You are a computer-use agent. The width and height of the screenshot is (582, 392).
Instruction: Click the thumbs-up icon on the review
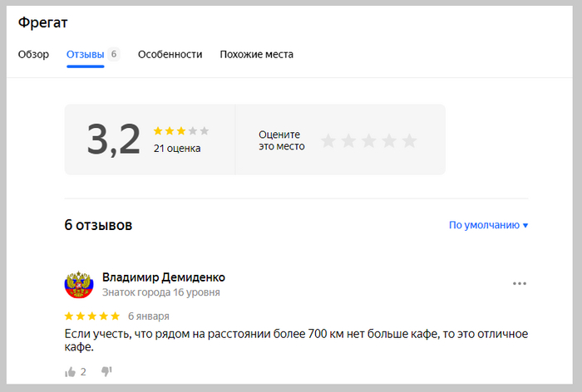tap(70, 372)
